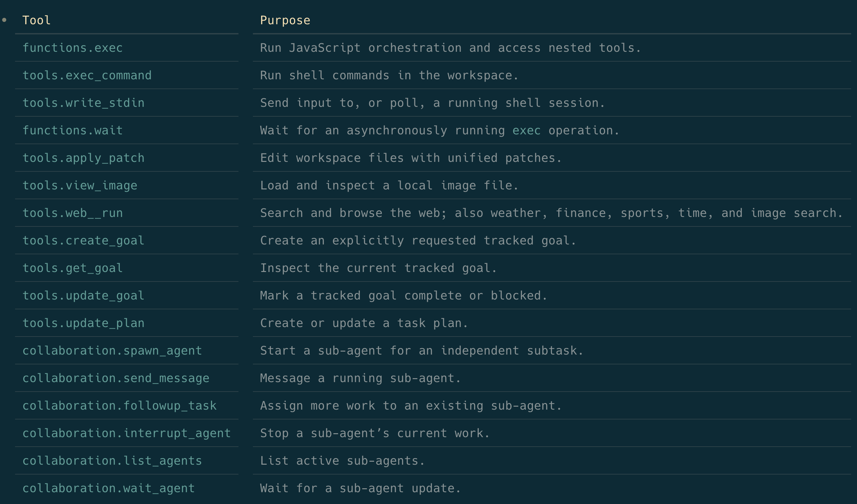Viewport: 857px width, 504px height.
Task: Select collaboration.interrupt_agent tool name
Action: tap(126, 434)
